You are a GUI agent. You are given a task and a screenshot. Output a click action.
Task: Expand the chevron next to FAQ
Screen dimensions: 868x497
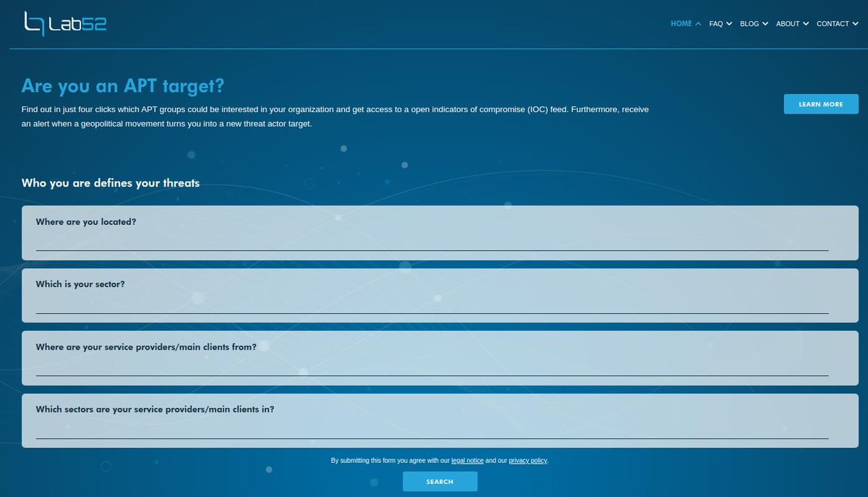pos(729,24)
